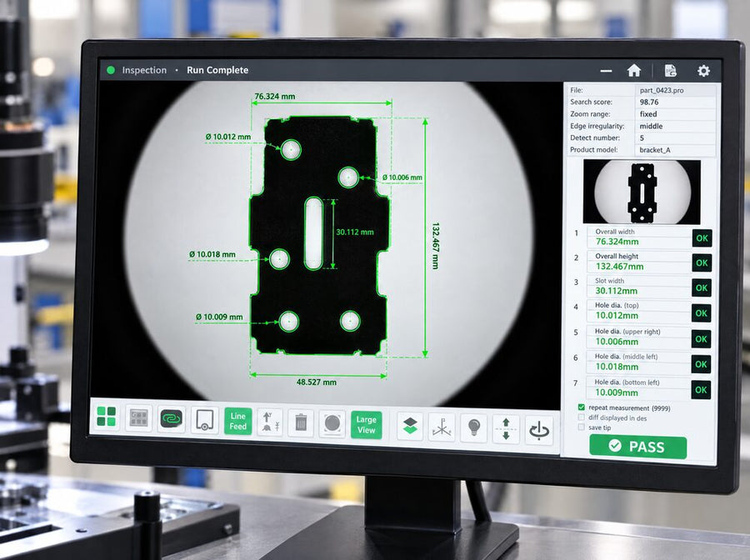Select the chain link icon

[x=171, y=419]
